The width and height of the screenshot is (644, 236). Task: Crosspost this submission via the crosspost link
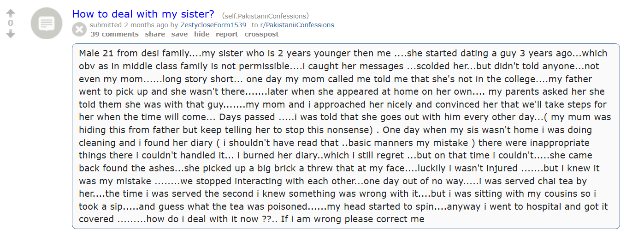pos(261,34)
